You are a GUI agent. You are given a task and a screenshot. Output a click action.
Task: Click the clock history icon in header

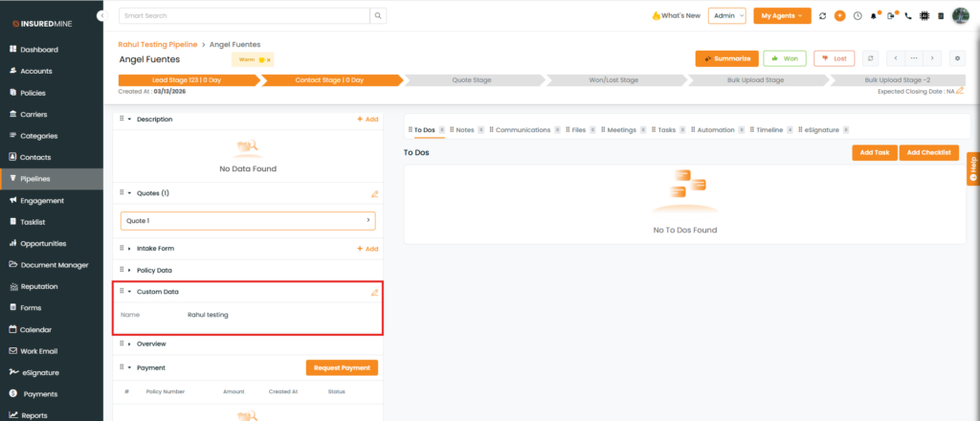point(857,16)
